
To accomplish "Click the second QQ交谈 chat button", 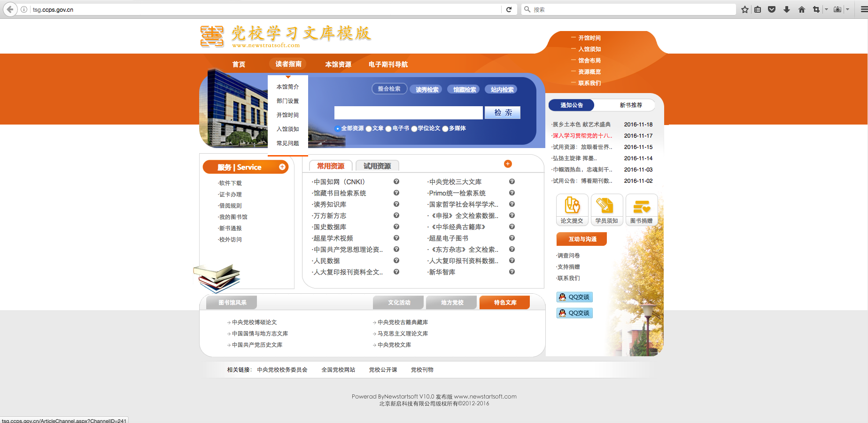I will click(574, 313).
